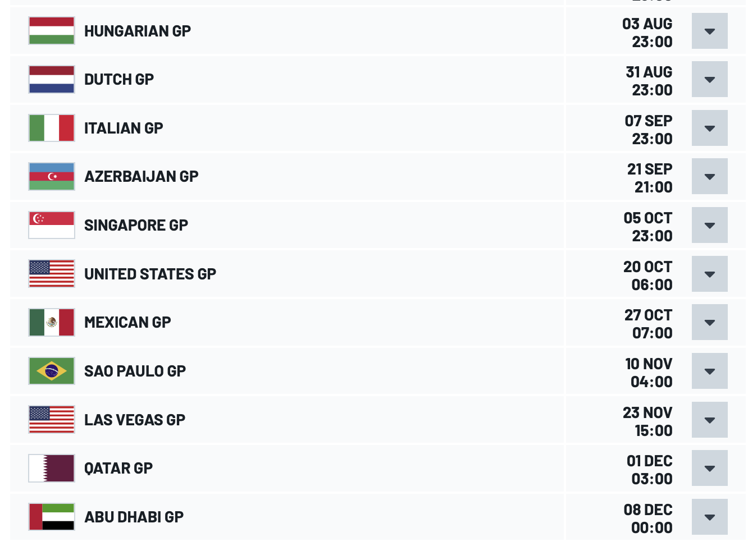Expand the Hungarian GP dropdown arrow
Viewport: 748px width, 560px height.
coord(710,31)
